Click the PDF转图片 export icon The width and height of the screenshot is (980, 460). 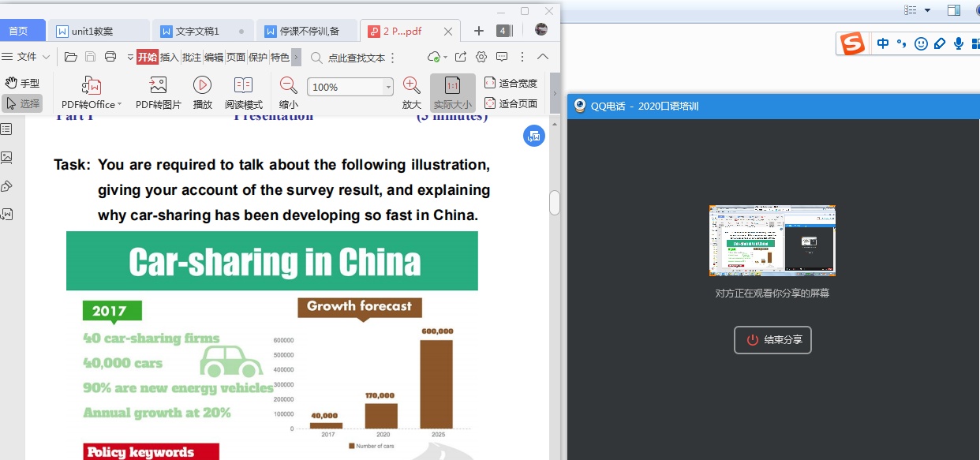click(158, 85)
